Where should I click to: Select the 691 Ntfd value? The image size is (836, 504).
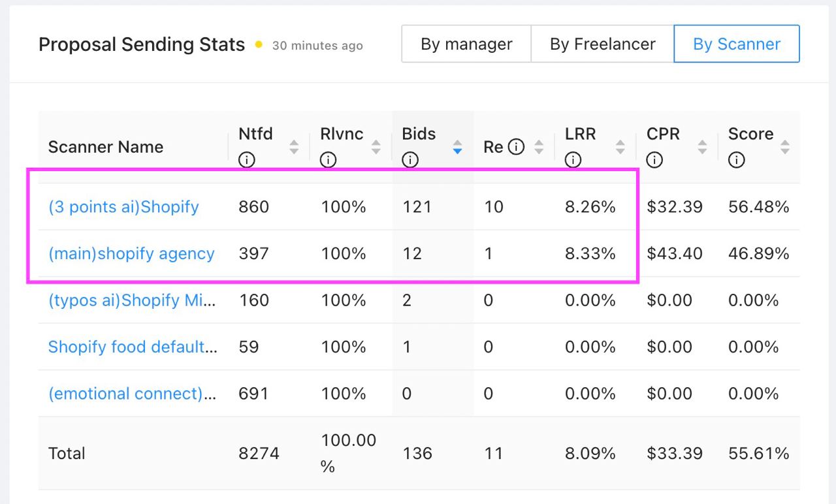pos(253,394)
